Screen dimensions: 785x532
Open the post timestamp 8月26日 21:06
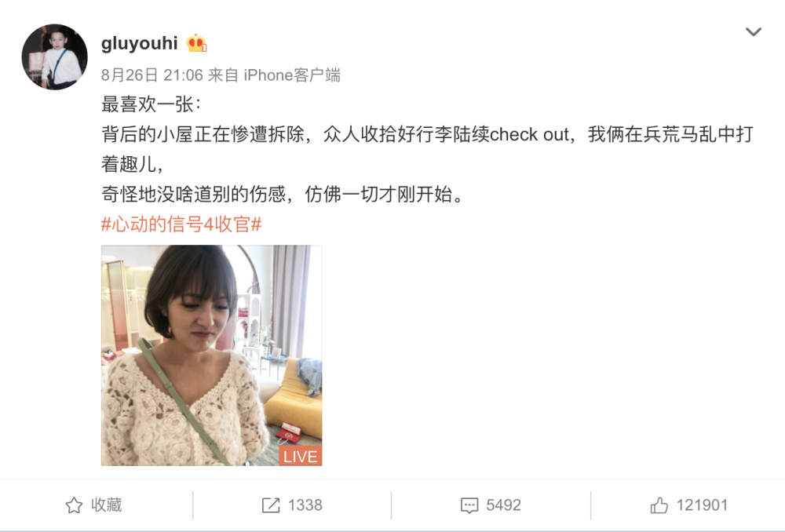152,75
